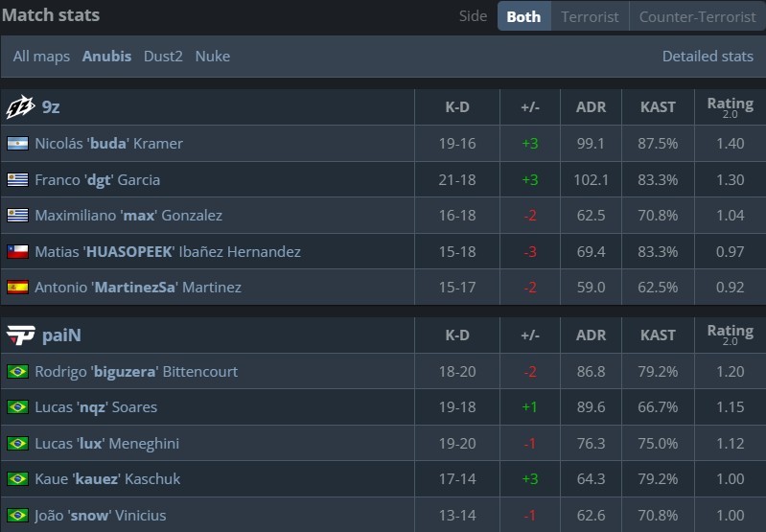The width and height of the screenshot is (766, 532).
Task: Click Brazil flag next to biguzera
Action: pos(17,372)
